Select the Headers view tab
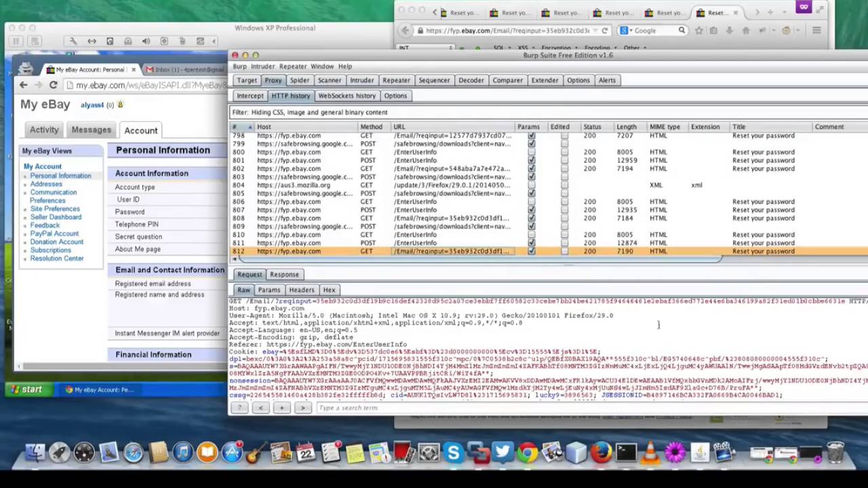Image resolution: width=868 pixels, height=488 pixels. pos(301,290)
